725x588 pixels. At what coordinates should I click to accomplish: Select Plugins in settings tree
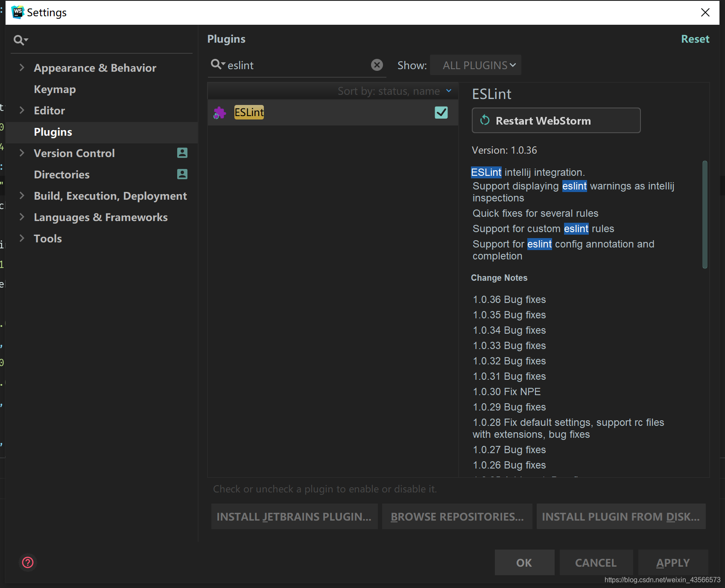tap(53, 132)
